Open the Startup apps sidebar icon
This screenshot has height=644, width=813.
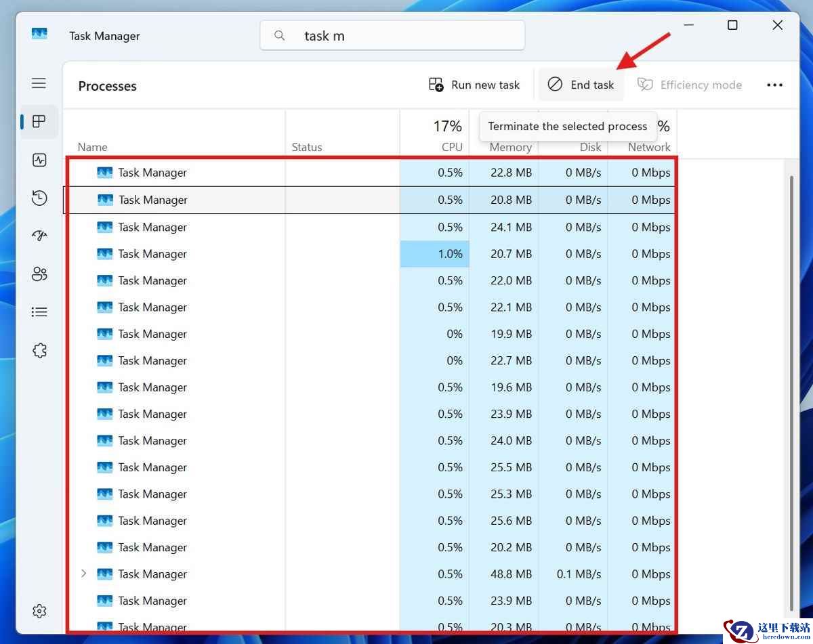pos(39,236)
